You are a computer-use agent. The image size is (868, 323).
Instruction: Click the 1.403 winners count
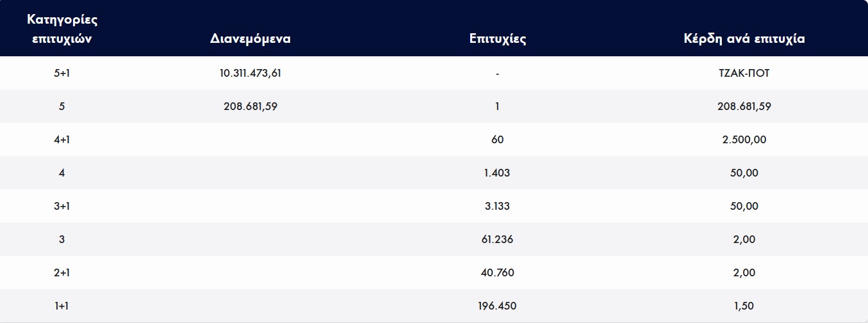coord(497,173)
